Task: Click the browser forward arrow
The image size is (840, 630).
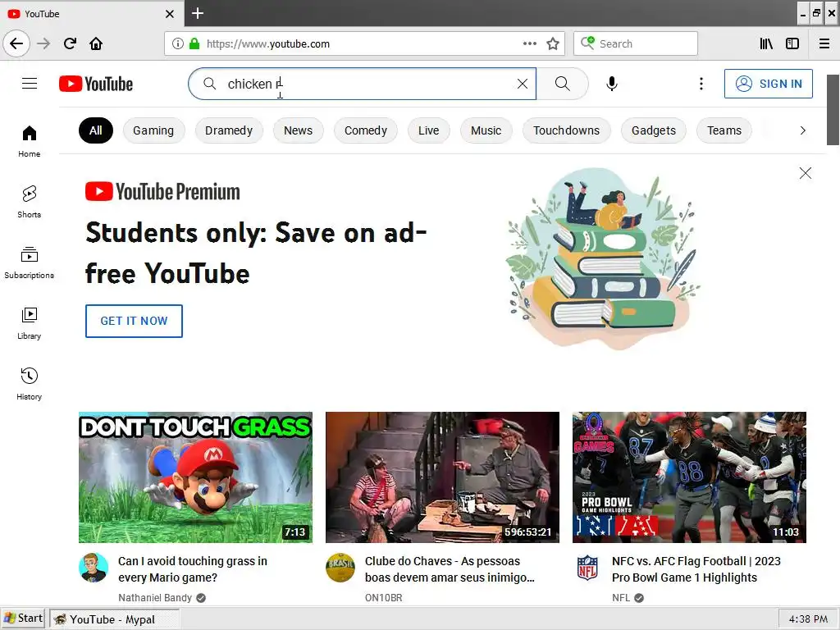Action: (x=43, y=43)
